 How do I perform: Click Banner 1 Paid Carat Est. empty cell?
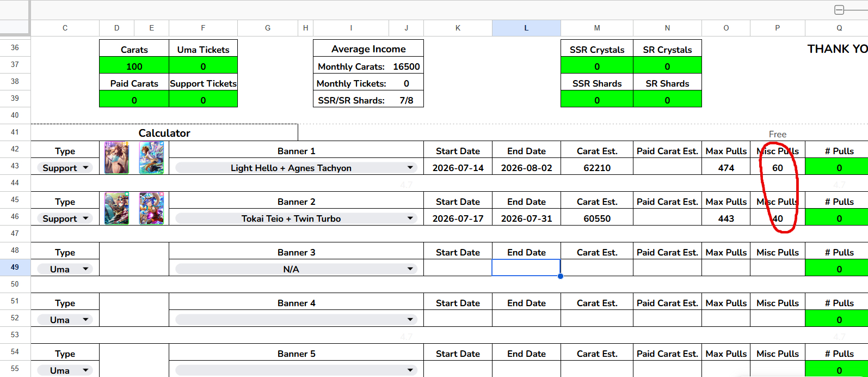click(x=667, y=167)
